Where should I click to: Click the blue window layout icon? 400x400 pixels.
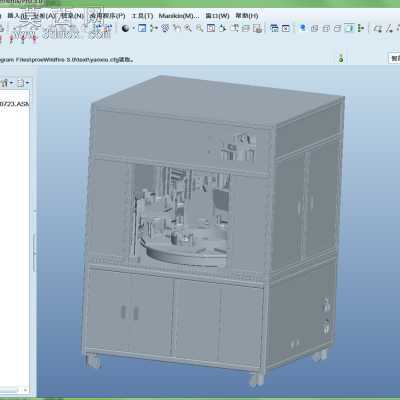(x=274, y=28)
